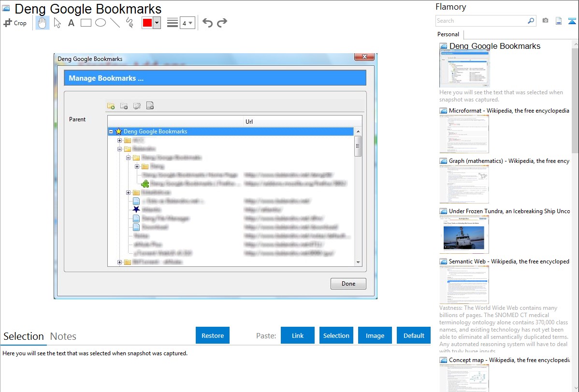579x392 pixels.
Task: Click the Paste Image button
Action: click(x=375, y=335)
